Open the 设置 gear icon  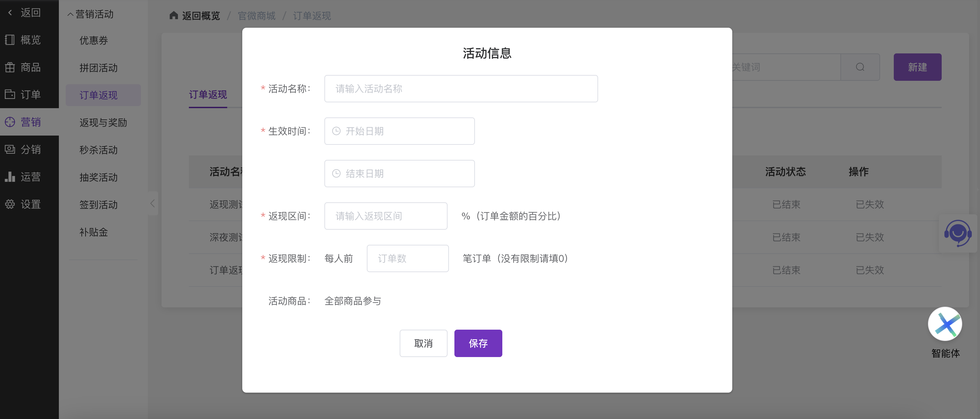click(x=10, y=204)
